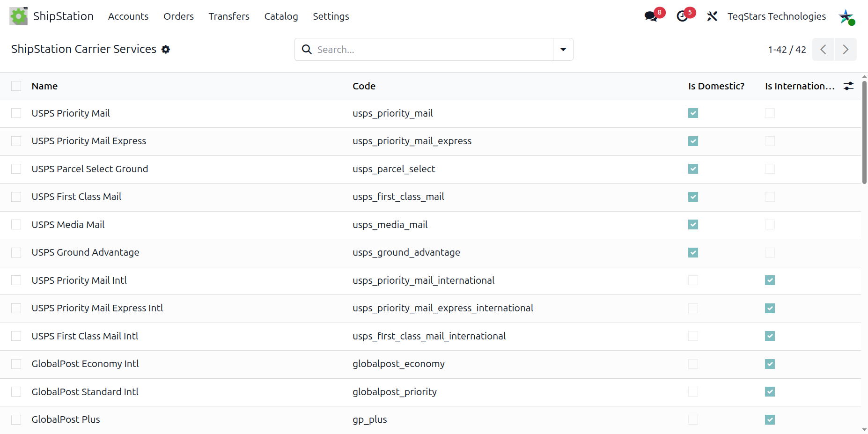Screen dimensions: 868x434
Task: Select the GlobalPost Plus row checkbox
Action: click(x=16, y=419)
